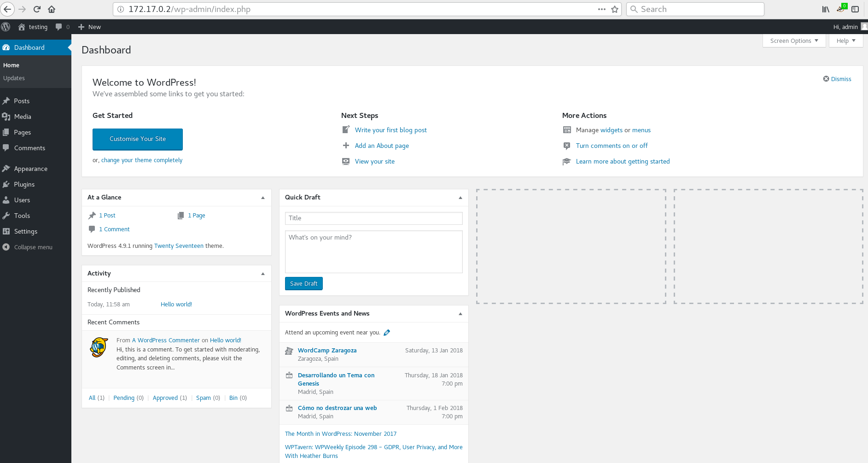868x463 pixels.
Task: Click the WordPress Commenter avatar image
Action: tap(99, 347)
